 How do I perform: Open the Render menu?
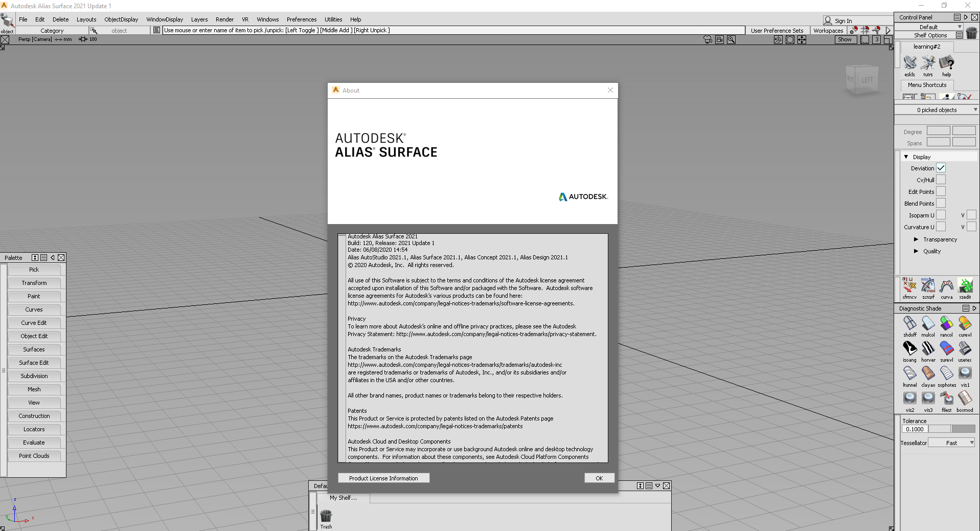click(x=224, y=19)
